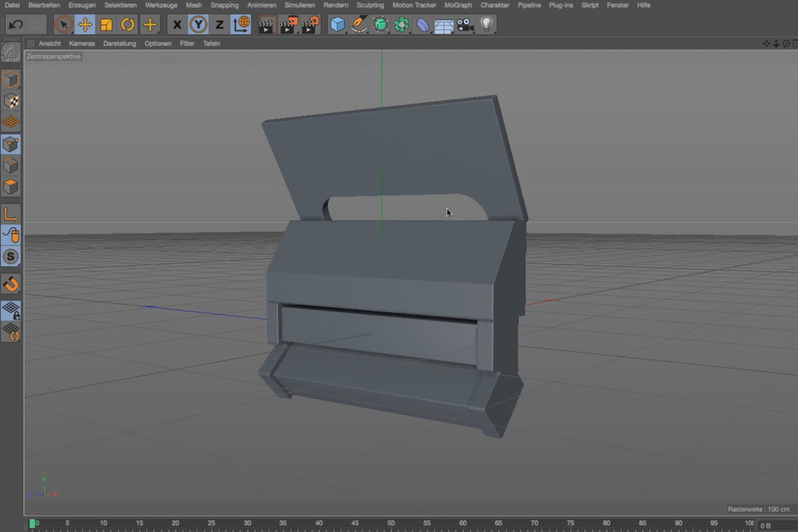Open the Datei menu

(12, 5)
